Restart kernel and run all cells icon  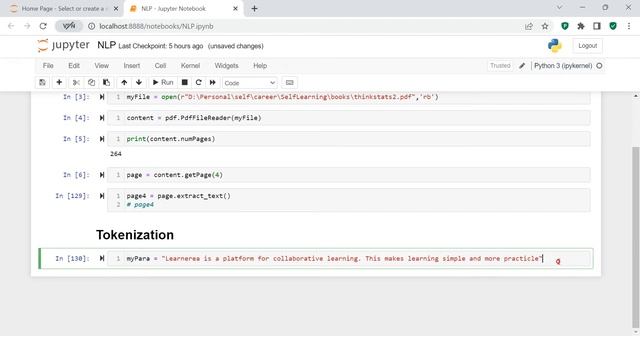[x=213, y=82]
